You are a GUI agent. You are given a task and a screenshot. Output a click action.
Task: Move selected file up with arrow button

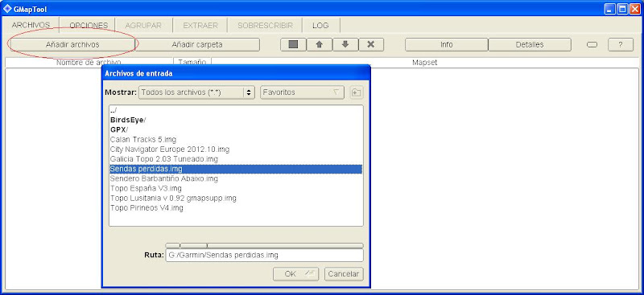[319, 45]
